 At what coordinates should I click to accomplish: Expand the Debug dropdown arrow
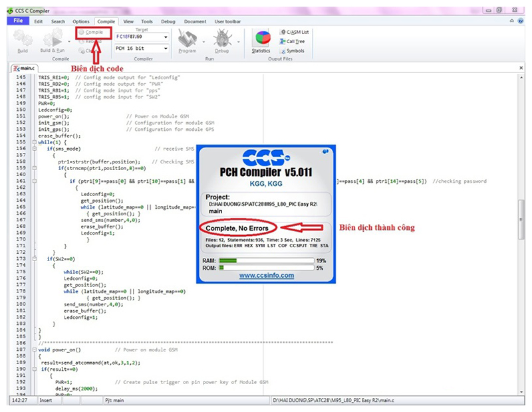click(x=239, y=42)
